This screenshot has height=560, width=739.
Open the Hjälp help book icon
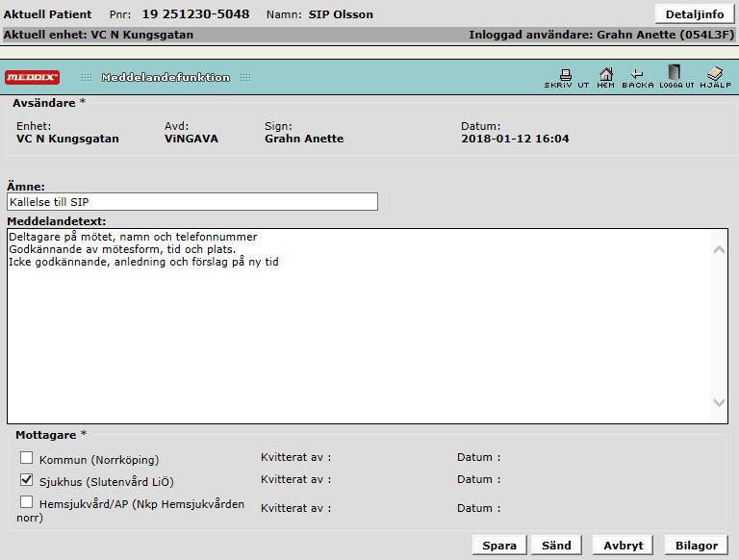[716, 77]
